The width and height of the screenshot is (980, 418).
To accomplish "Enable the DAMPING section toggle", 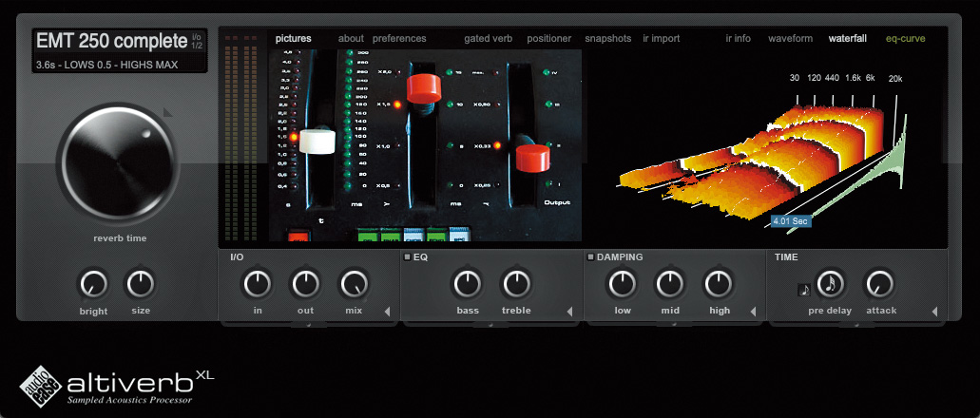I will pyautogui.click(x=590, y=256).
